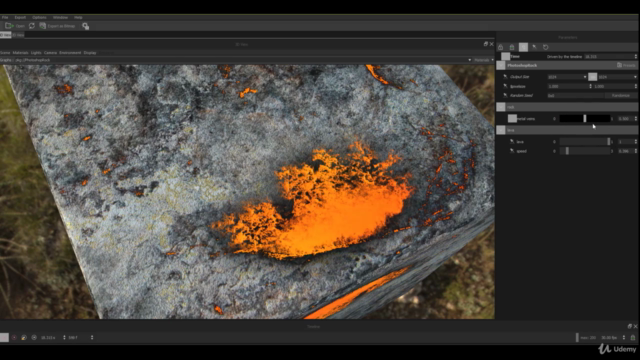Image resolution: width=640 pixels, height=360 pixels.
Task: Click the Random Seed value field
Action: [575, 96]
